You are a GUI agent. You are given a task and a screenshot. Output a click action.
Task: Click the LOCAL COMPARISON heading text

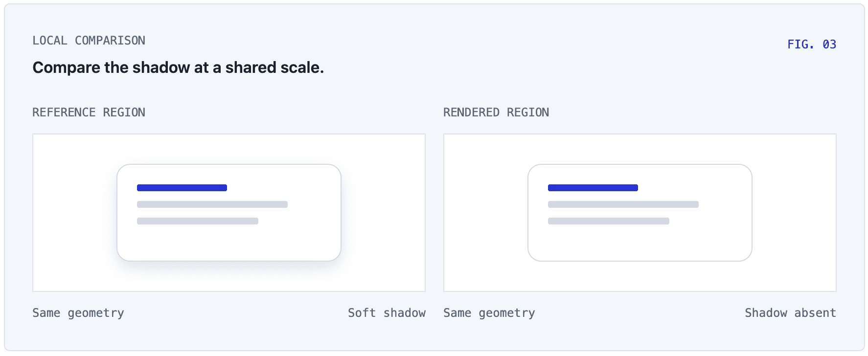89,41
